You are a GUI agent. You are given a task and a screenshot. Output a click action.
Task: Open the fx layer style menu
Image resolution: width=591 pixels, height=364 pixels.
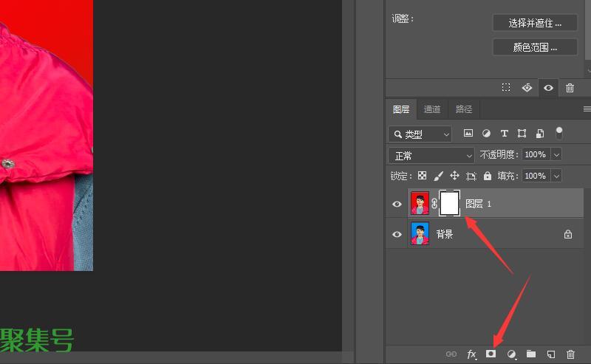pyautogui.click(x=471, y=354)
